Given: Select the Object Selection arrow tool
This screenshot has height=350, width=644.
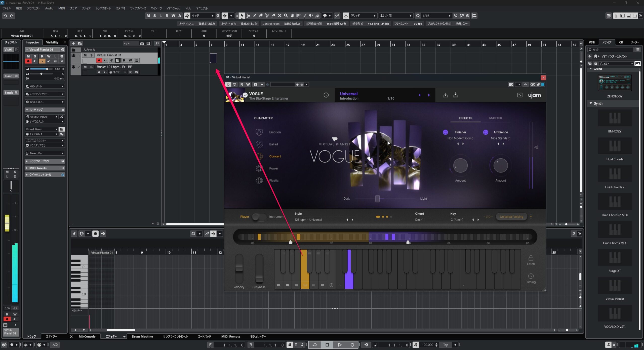Looking at the screenshot, I should coord(242,16).
